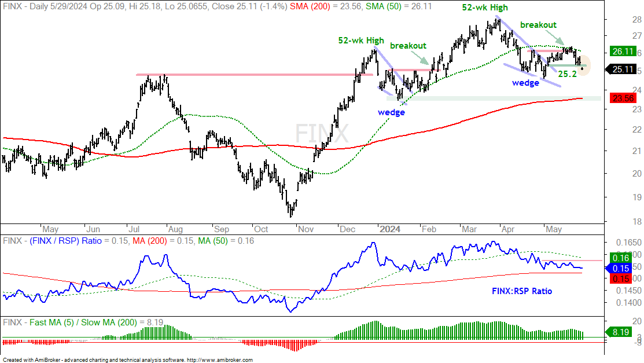Screen dimensions: 644x363
Task: Click the blue 0.15 ratio tag
Action: point(620,269)
